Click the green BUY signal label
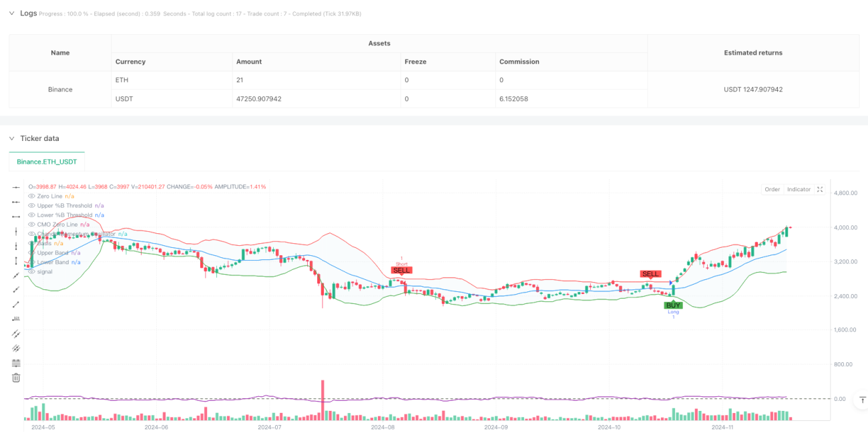Screen dimensions: 868x435 pyautogui.click(x=673, y=305)
